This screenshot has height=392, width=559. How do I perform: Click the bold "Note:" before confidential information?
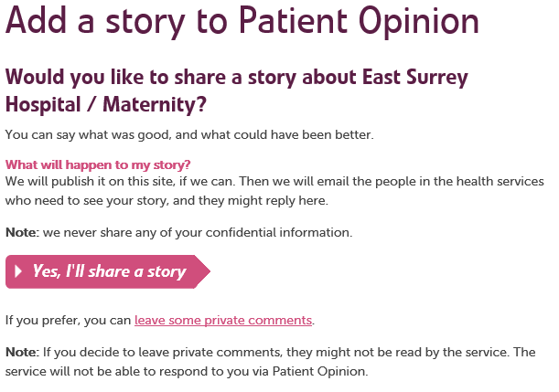22,232
